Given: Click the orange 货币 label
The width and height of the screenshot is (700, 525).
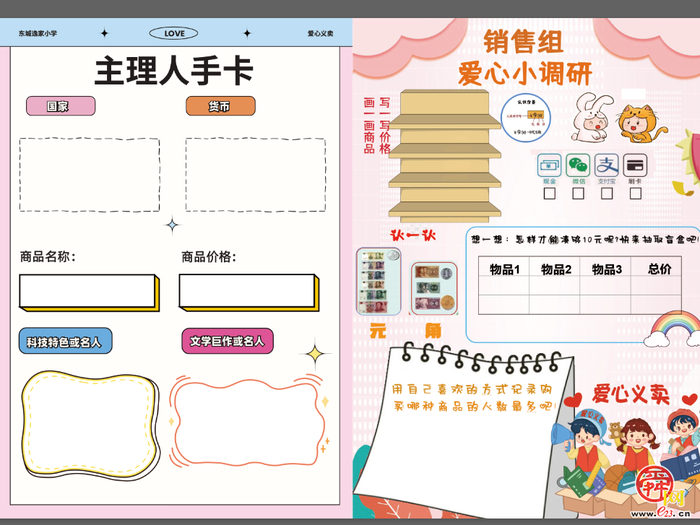Looking at the screenshot, I should [x=220, y=106].
